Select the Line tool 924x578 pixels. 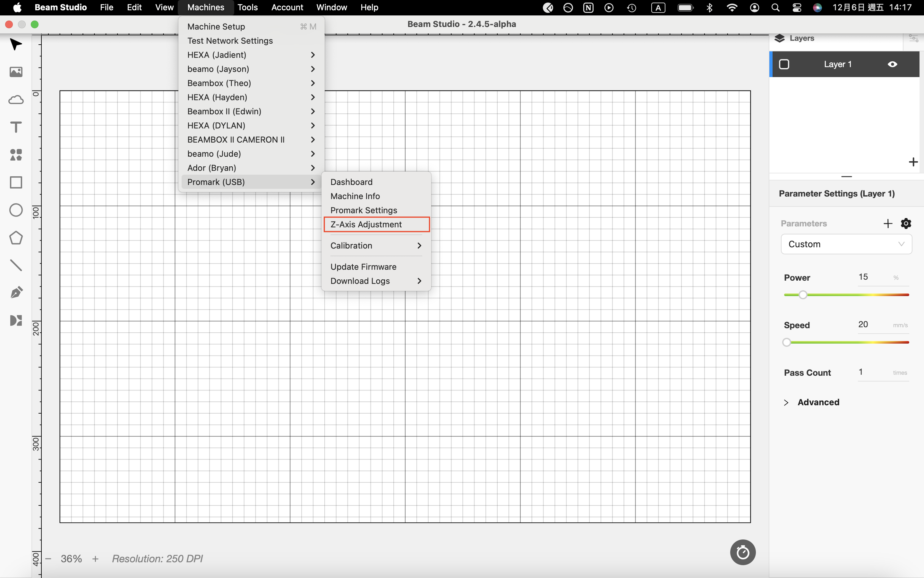click(x=16, y=265)
